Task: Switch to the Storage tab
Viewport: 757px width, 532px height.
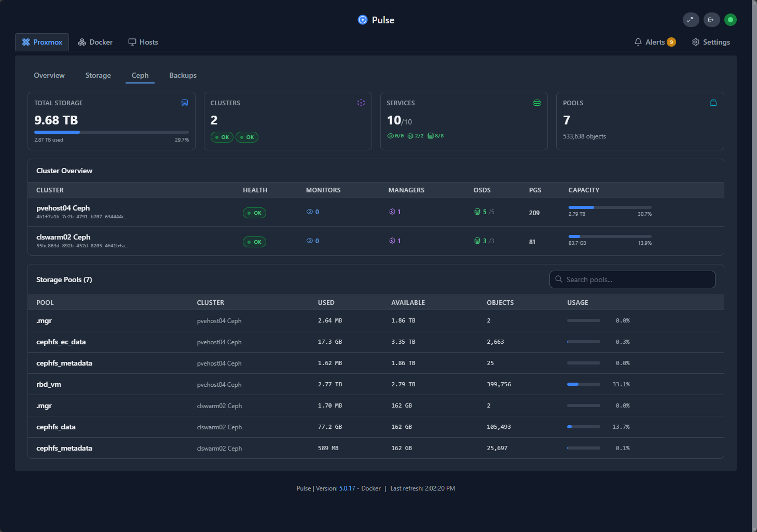Action: 98,75
